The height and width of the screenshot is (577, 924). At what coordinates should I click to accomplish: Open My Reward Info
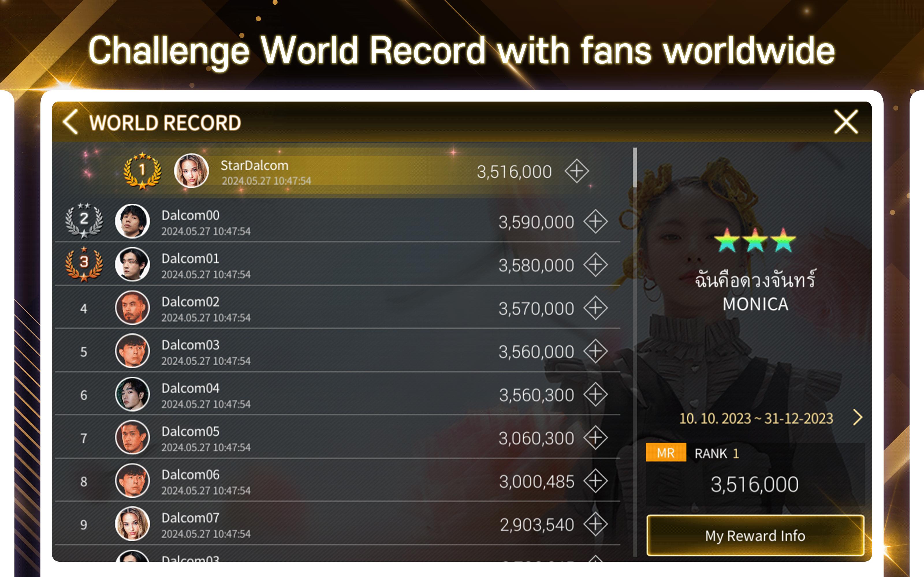[755, 535]
